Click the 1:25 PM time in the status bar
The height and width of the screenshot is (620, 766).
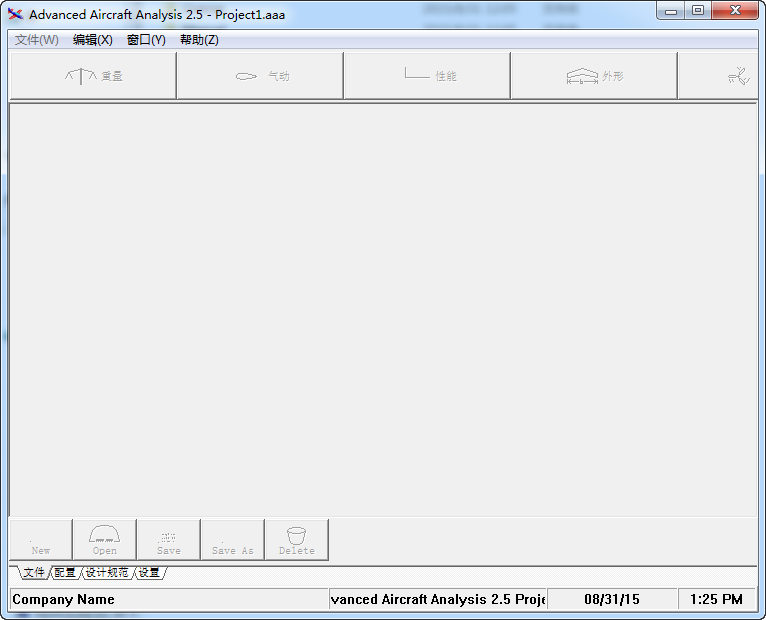click(x=717, y=599)
